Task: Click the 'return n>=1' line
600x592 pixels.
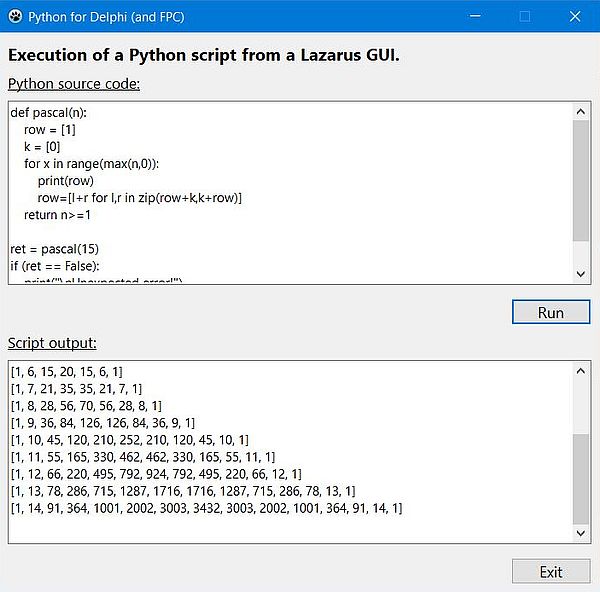Action: (x=57, y=215)
